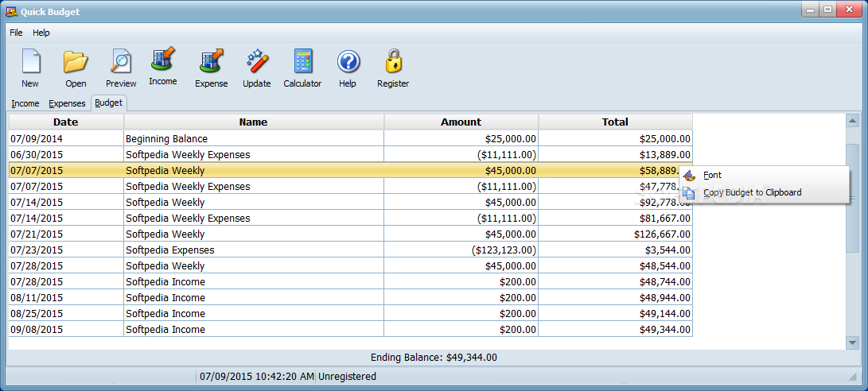This screenshot has height=391, width=868.
Task: Click scrollbar up arrow
Action: [853, 121]
